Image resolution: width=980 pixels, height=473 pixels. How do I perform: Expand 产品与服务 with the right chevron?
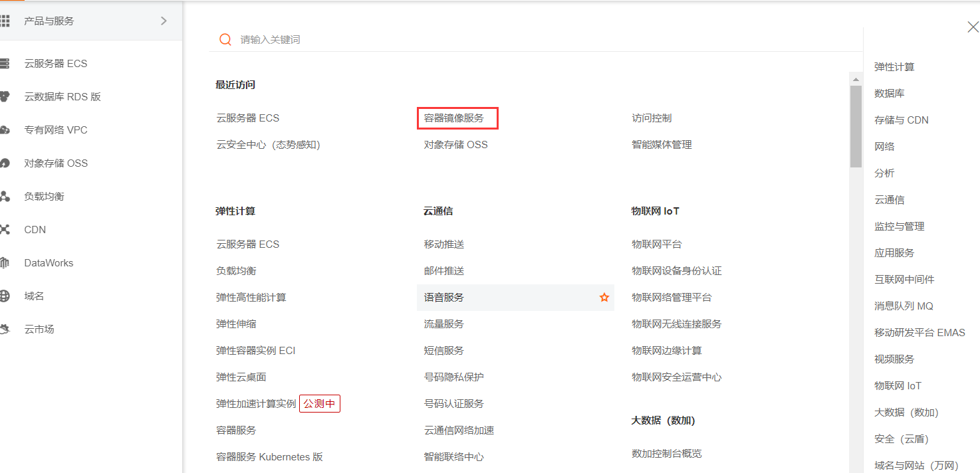(164, 21)
